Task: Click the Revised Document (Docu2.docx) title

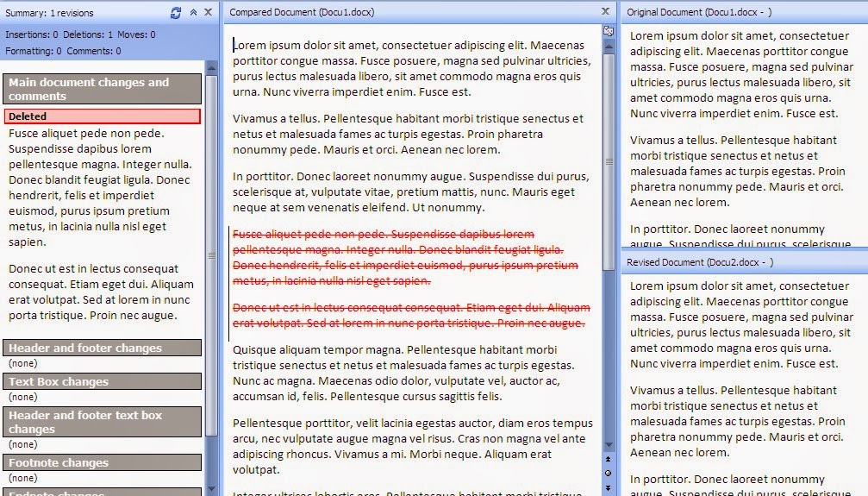Action: pyautogui.click(x=700, y=262)
